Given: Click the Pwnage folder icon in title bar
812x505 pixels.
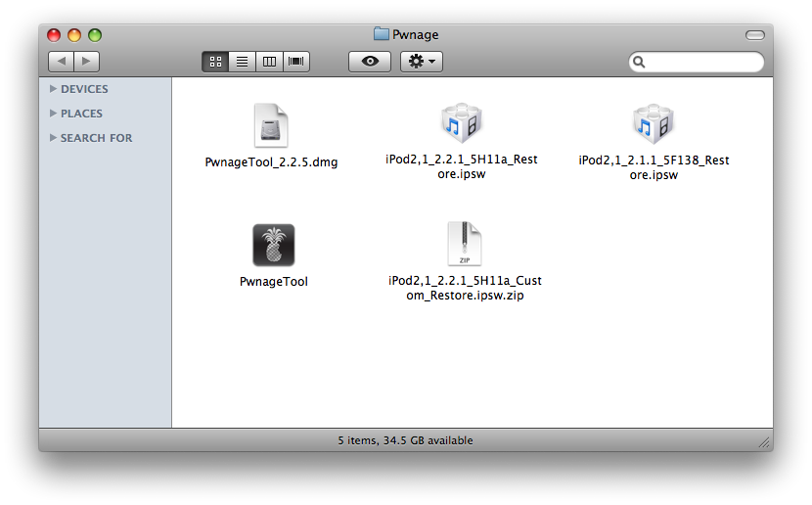Looking at the screenshot, I should point(382,34).
